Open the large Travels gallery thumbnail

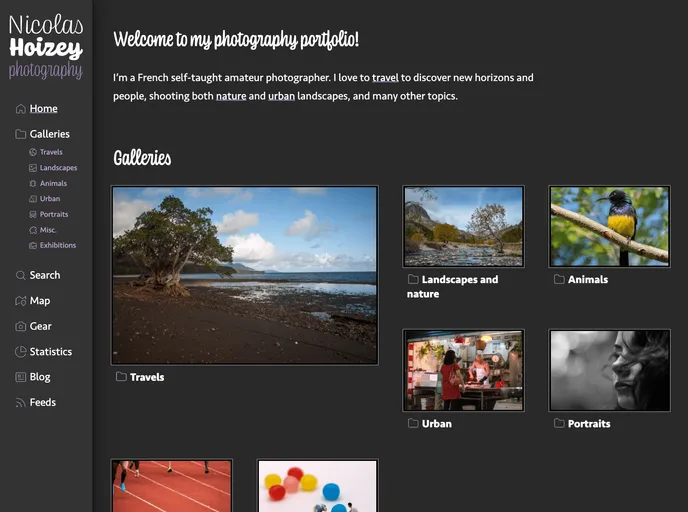(245, 275)
